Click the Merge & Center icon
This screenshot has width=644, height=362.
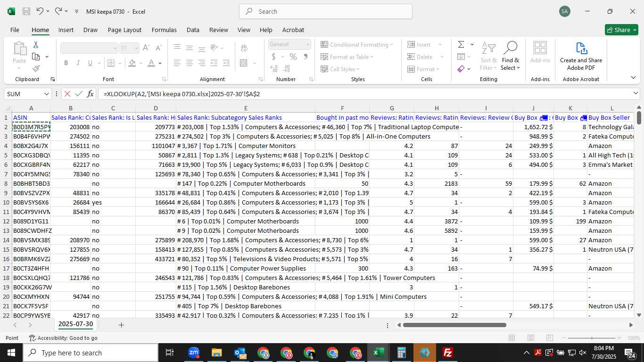tap(244, 63)
